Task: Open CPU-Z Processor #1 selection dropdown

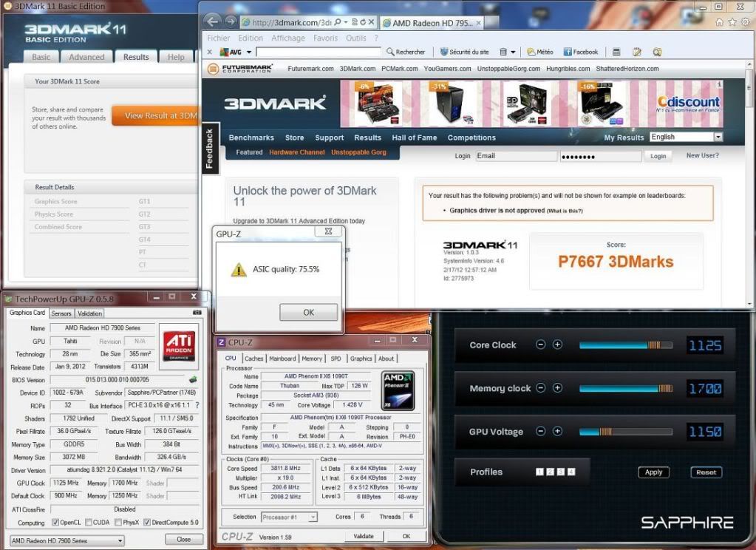Action: [x=290, y=517]
